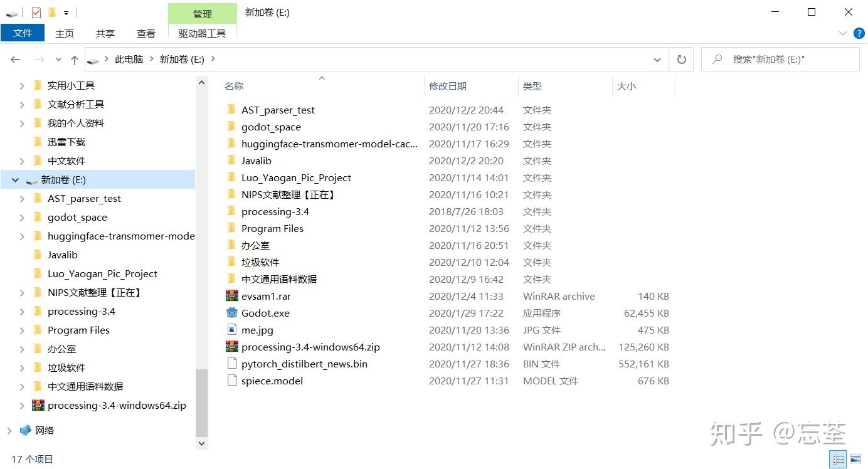
Task: Open the 文件 menu
Action: 23,33
